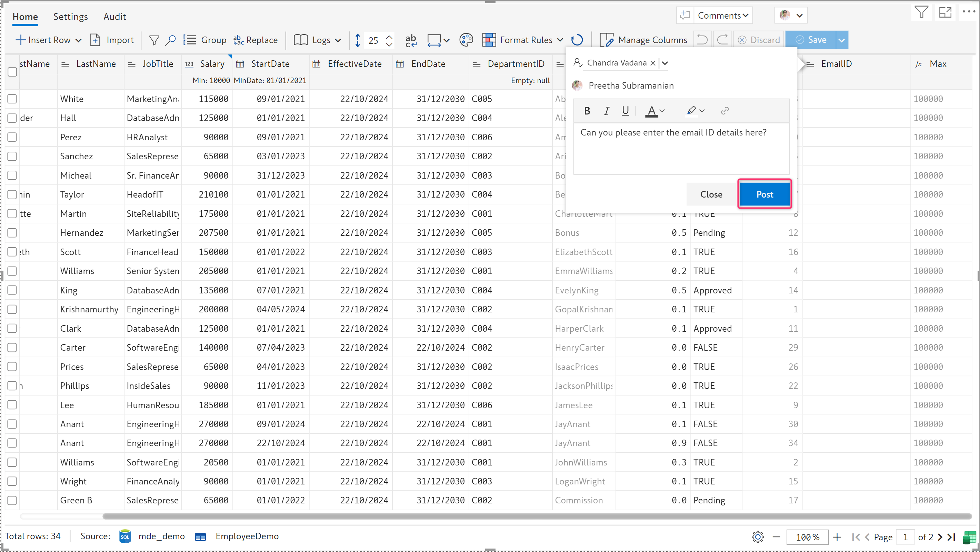The height and width of the screenshot is (552, 980).
Task: Post the comment
Action: click(764, 194)
